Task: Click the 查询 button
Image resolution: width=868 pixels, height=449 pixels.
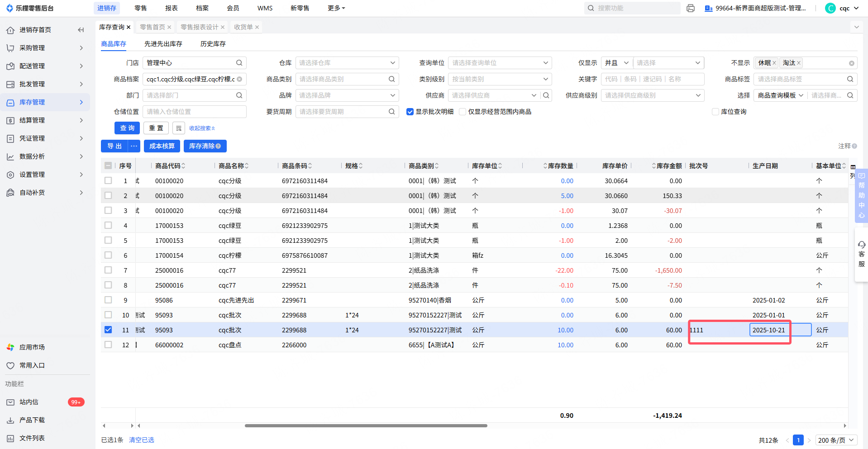Action: tap(127, 128)
